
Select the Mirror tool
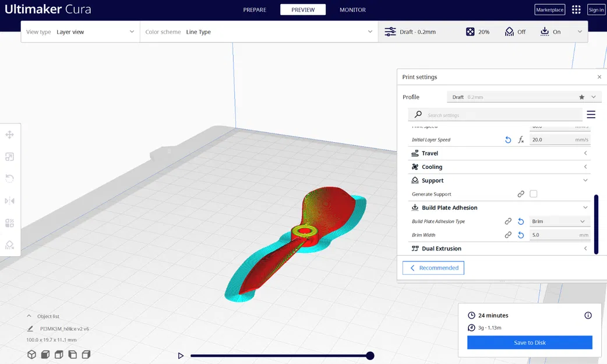coord(9,200)
